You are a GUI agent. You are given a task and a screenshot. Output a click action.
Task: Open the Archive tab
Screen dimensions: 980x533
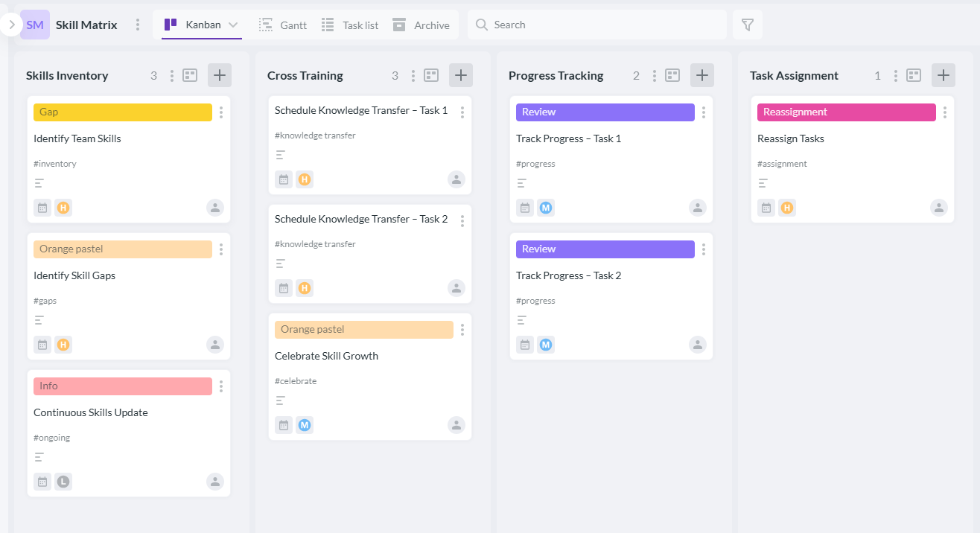point(421,25)
